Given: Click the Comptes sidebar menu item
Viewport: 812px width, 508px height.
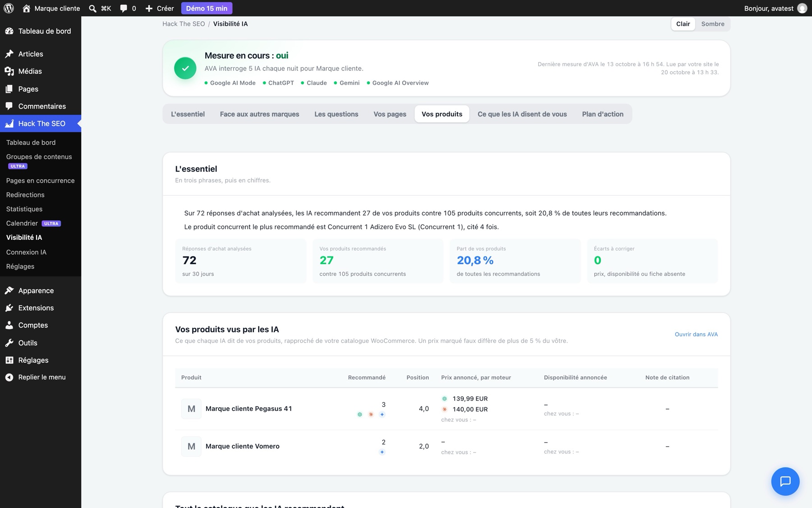Looking at the screenshot, I should point(41,325).
